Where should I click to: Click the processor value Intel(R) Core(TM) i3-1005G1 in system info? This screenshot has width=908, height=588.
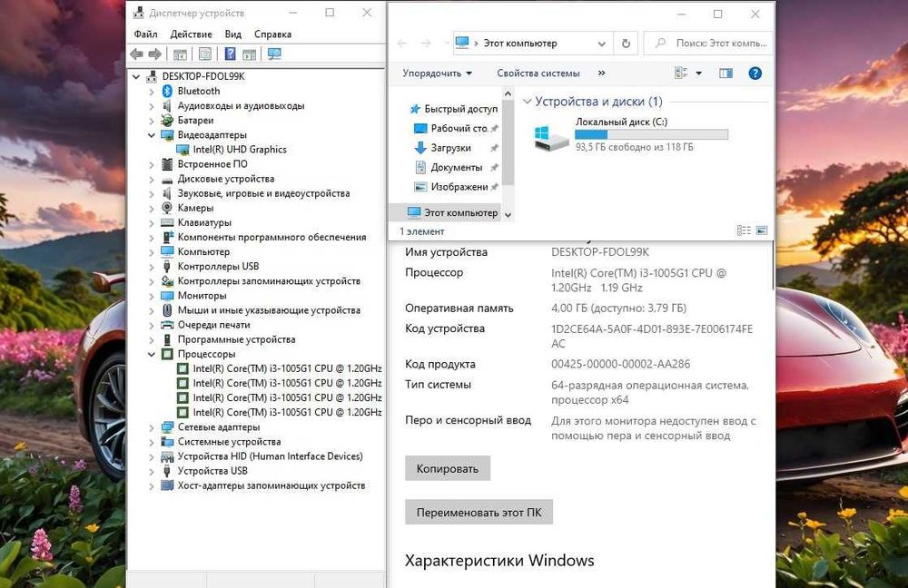point(638,280)
